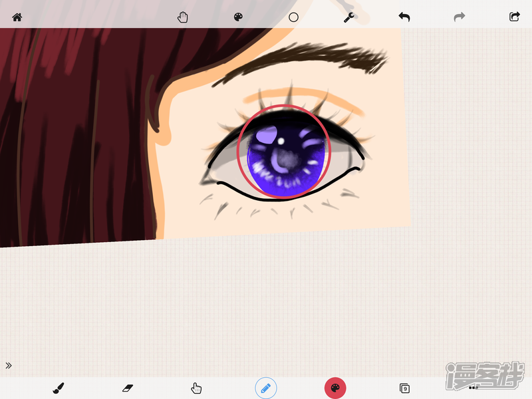The image size is (532, 399).
Task: Go to the home gallery screen
Action: coord(17,17)
